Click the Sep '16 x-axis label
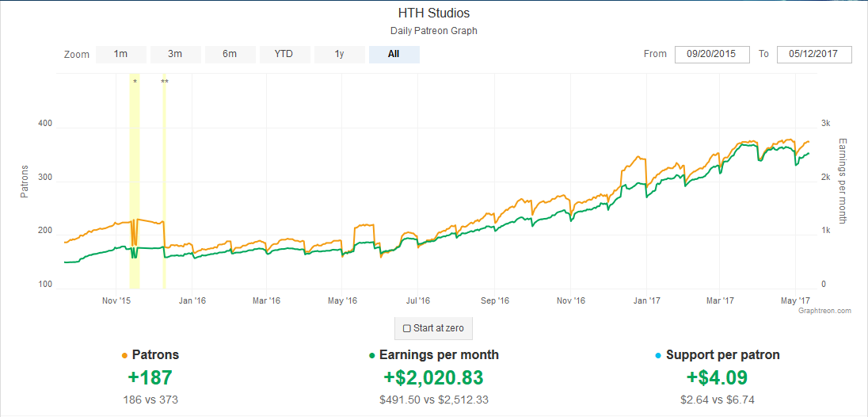This screenshot has width=868, height=417. coord(494,300)
